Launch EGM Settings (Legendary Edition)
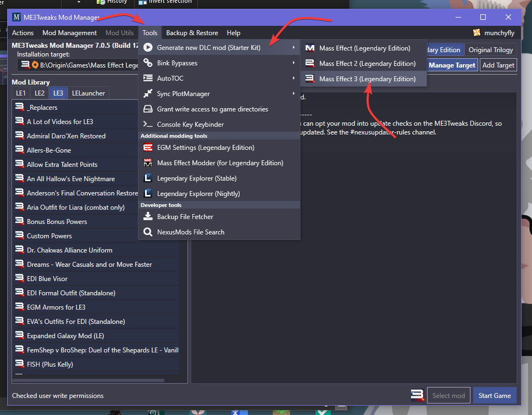 pos(219,147)
